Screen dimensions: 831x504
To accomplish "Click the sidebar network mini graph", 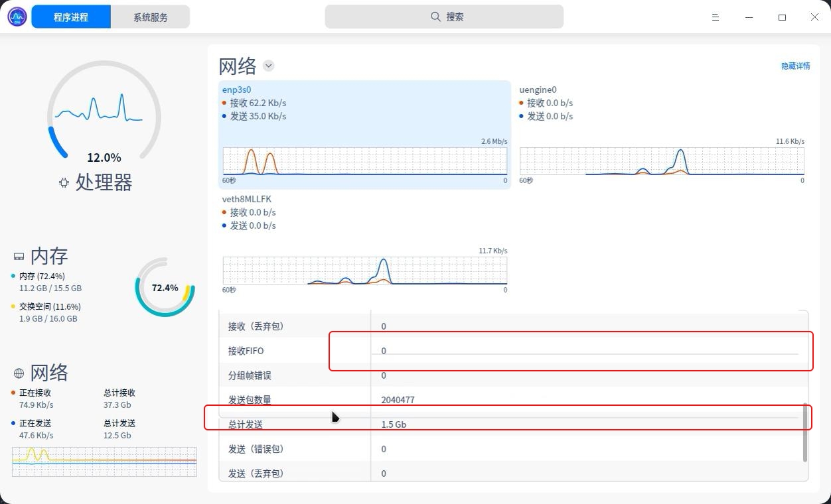I will [104, 462].
